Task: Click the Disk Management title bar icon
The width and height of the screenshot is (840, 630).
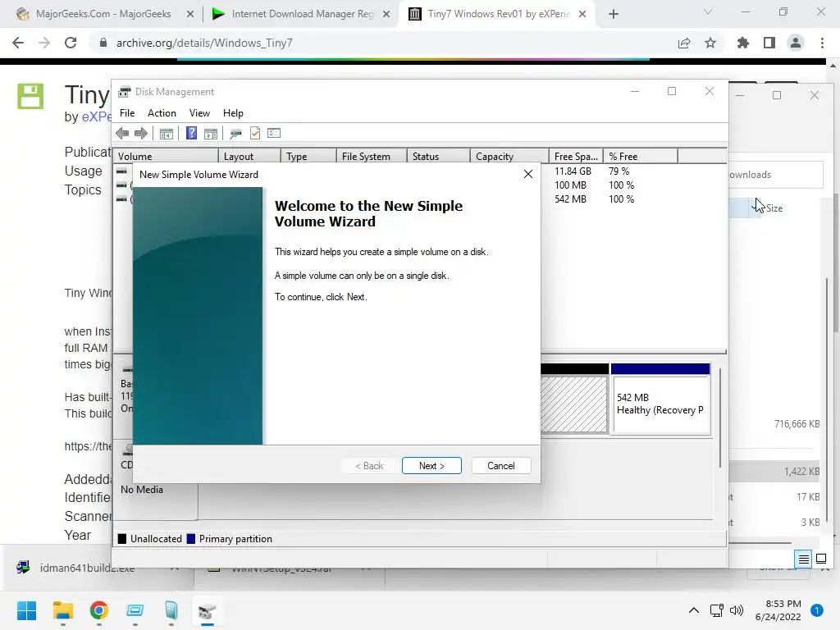Action: [x=125, y=92]
